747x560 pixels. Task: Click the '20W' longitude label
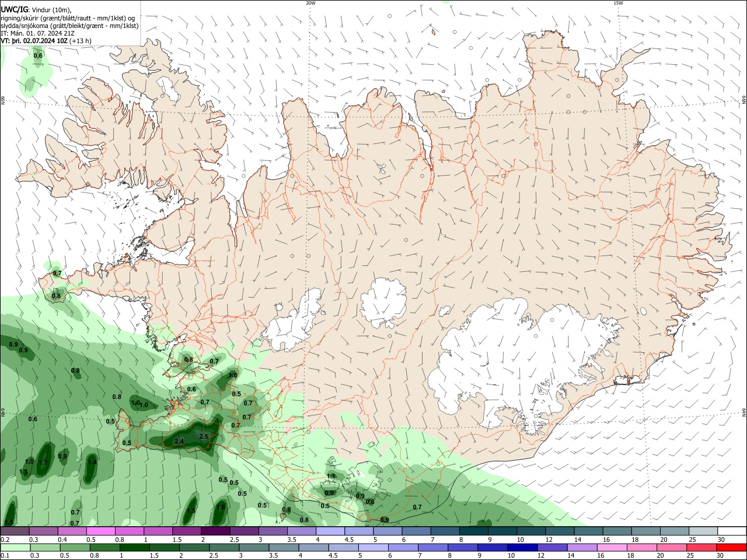tap(310, 3)
